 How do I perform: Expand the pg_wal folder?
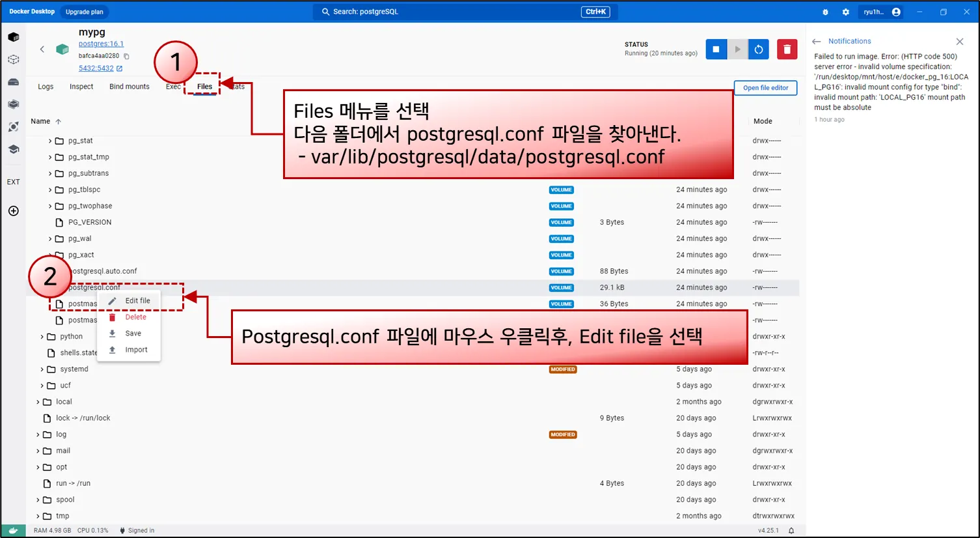(50, 239)
